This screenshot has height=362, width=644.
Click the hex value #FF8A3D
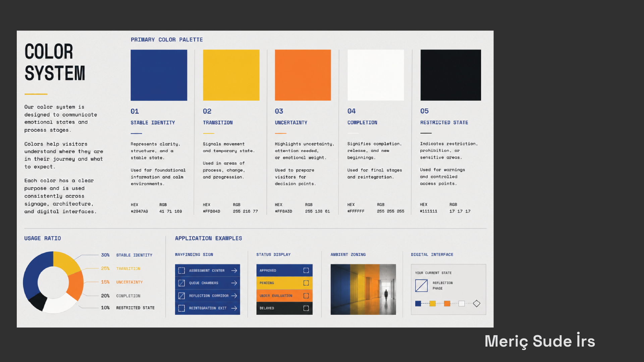(x=283, y=212)
